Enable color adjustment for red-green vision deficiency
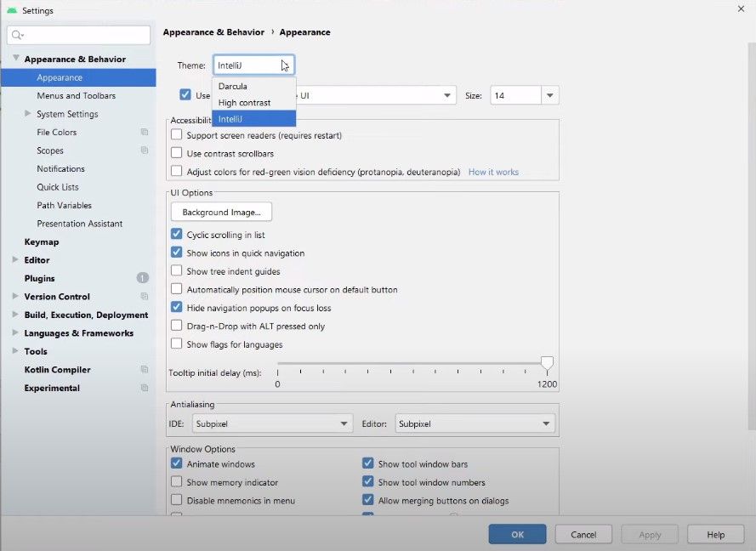756x551 pixels. (177, 172)
